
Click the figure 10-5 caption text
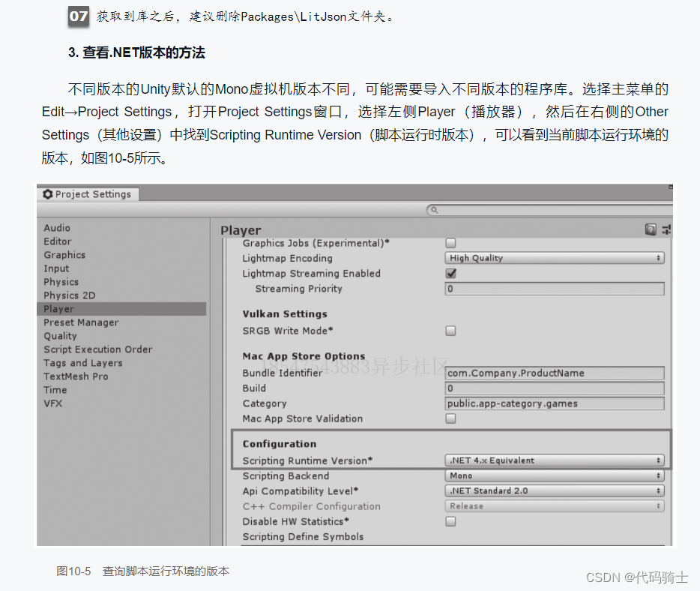click(x=142, y=571)
